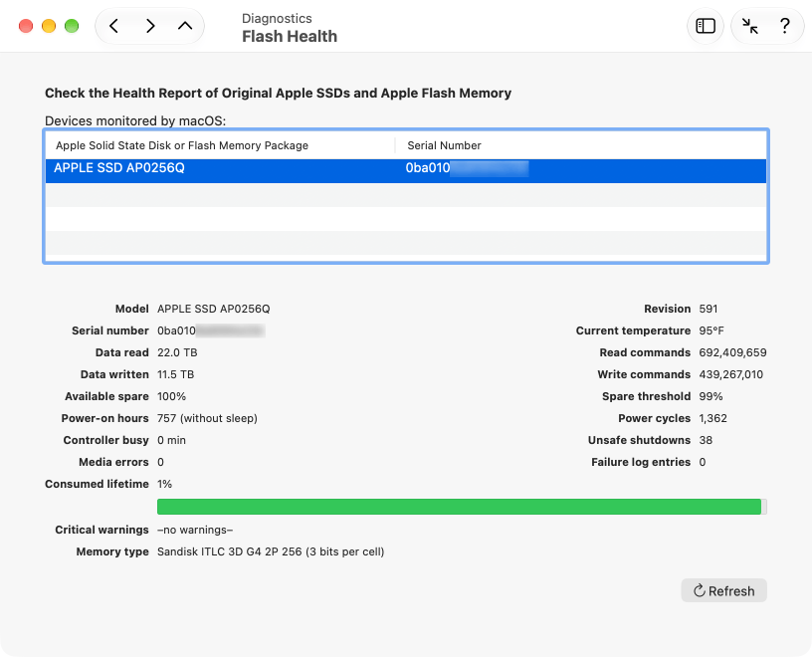Click the Serial Number column header
The height and width of the screenshot is (657, 812).
[444, 145]
